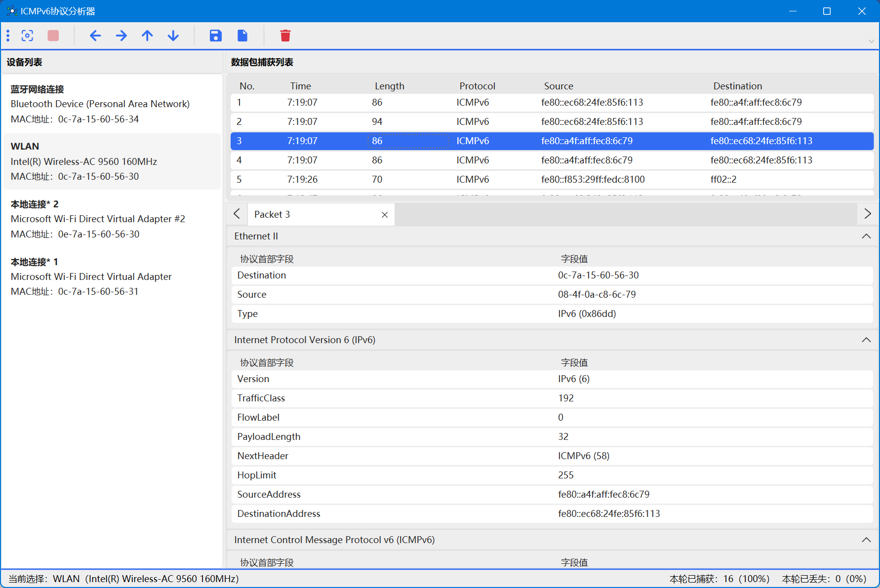Maximize the ICMPv6协议分析器 window

[x=827, y=11]
